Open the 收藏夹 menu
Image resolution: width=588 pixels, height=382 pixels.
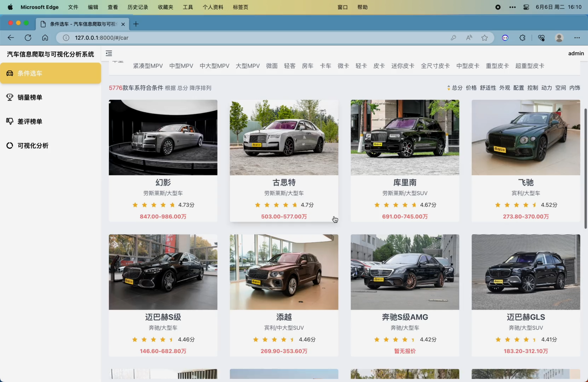pos(166,7)
